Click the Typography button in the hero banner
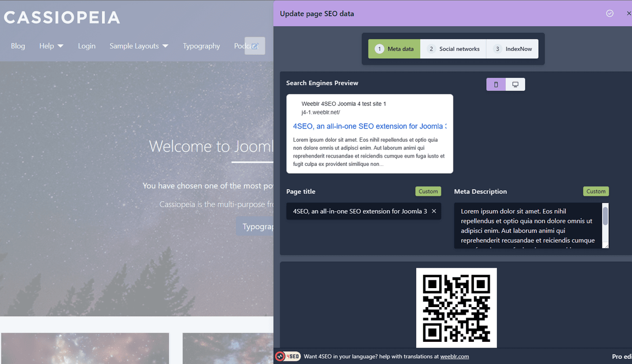 coord(255,227)
